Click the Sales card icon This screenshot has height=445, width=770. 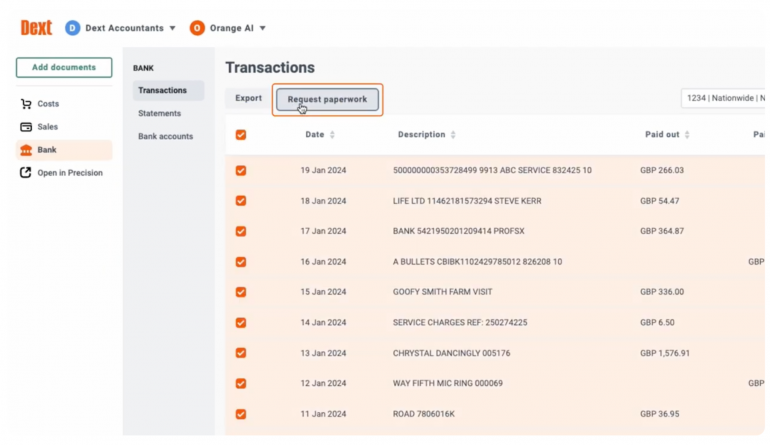tap(26, 127)
